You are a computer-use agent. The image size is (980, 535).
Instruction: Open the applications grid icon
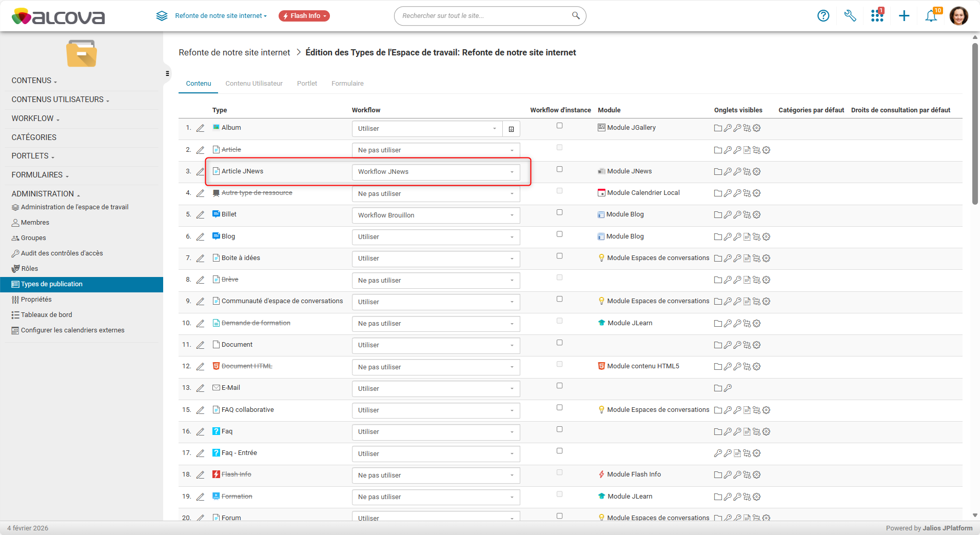[x=877, y=16]
